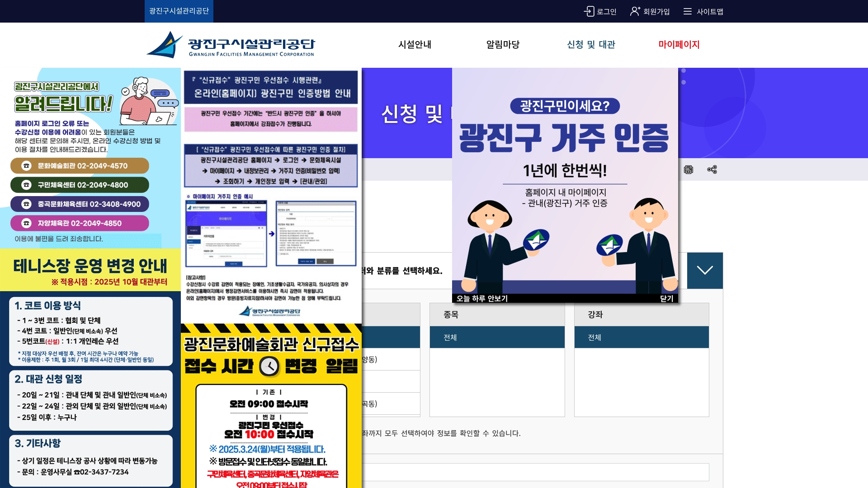Click the 광진구민이세요? badge in popup
Image resolution: width=868 pixels, height=488 pixels.
(565, 106)
